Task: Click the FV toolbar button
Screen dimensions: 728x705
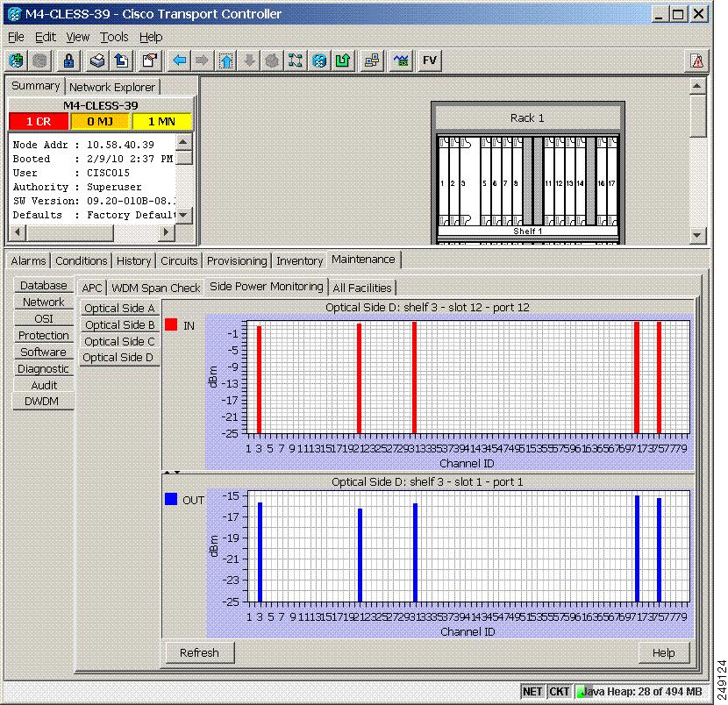Action: pos(430,61)
